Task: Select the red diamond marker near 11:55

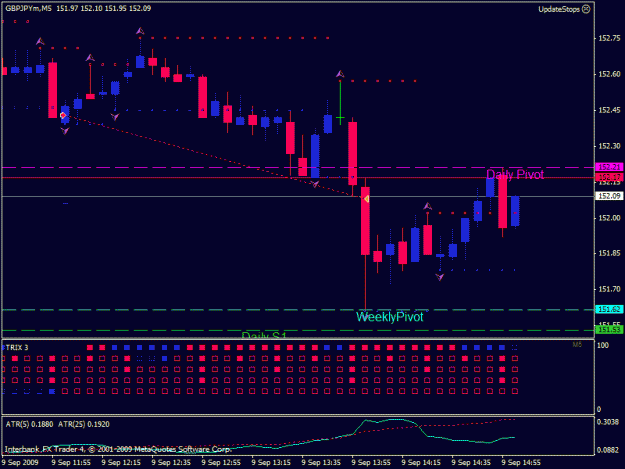Action: pyautogui.click(x=63, y=115)
